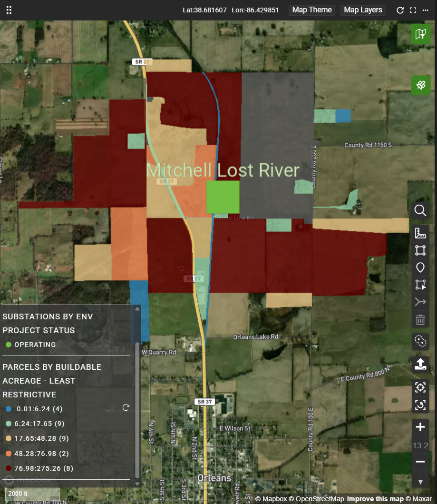Activate the draw polygon tool
This screenshot has height=504, width=437.
(420, 250)
